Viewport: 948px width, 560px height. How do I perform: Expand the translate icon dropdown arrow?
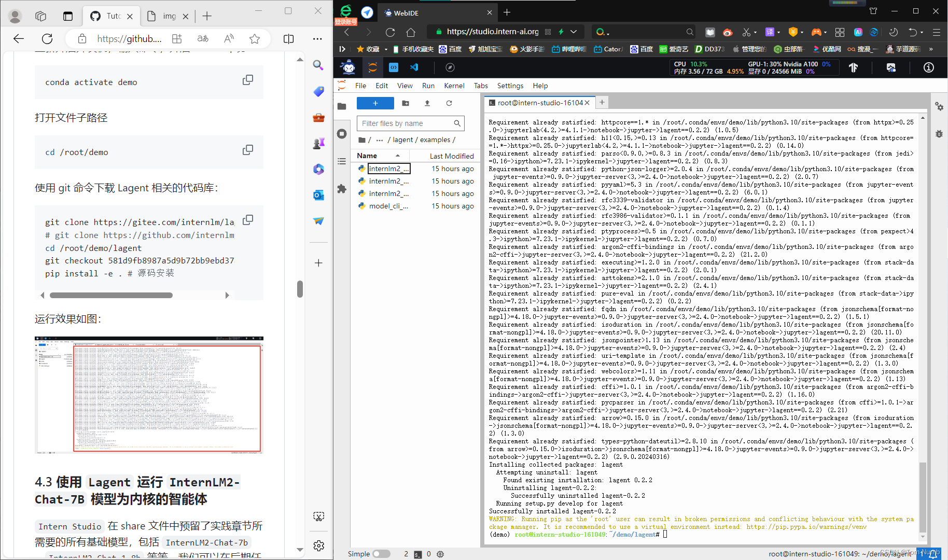pyautogui.click(x=779, y=32)
